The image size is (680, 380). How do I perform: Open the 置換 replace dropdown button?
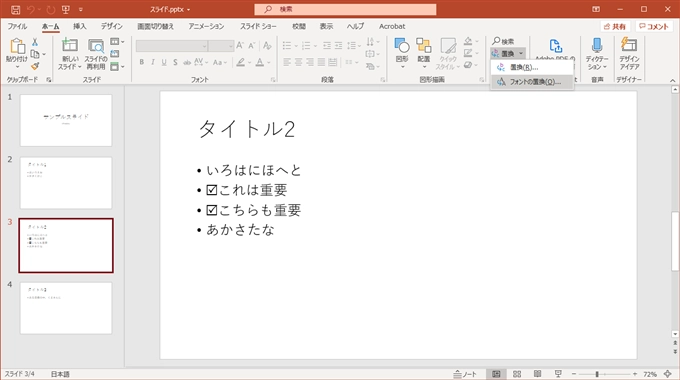coord(508,54)
